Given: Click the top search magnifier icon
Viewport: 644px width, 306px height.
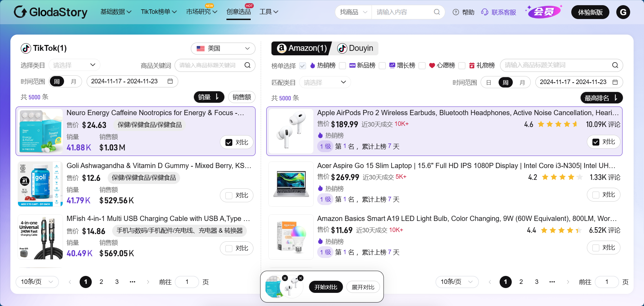Looking at the screenshot, I should click(x=437, y=12).
